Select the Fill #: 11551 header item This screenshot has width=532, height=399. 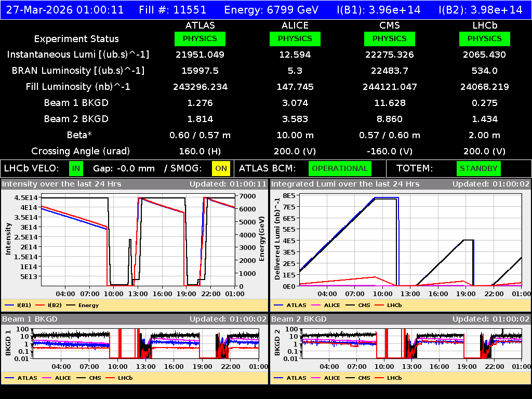[173, 9]
